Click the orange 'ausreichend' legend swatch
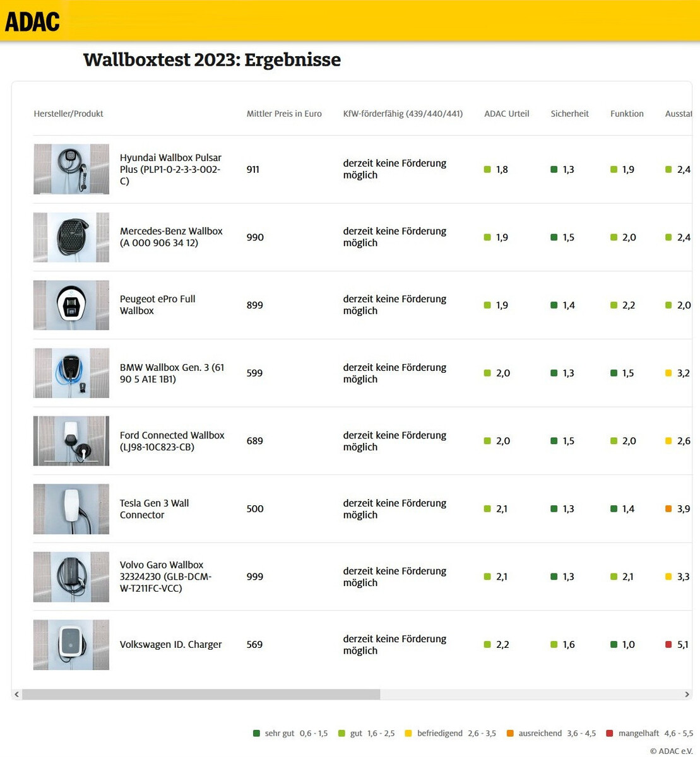 click(510, 733)
